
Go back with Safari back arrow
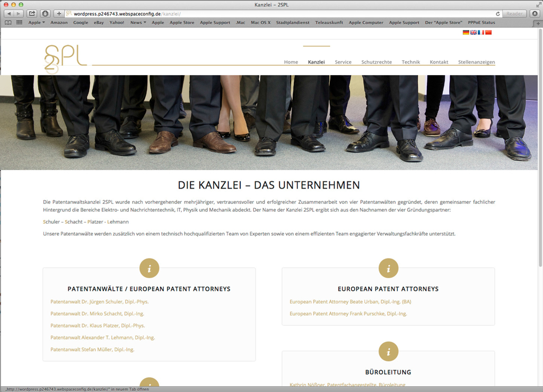point(9,13)
